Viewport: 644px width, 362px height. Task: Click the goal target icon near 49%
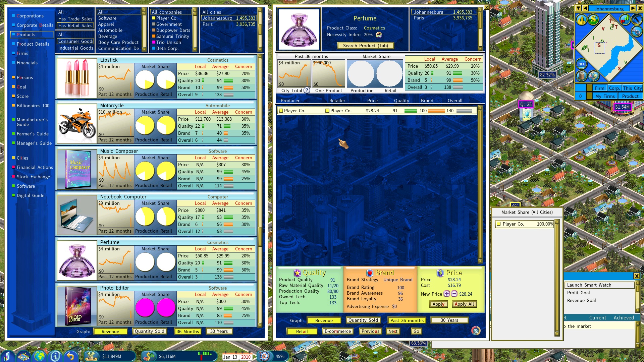tap(265, 356)
